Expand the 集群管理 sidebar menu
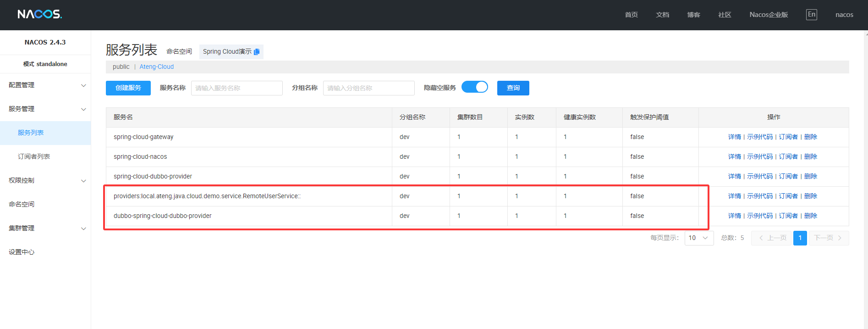Image resolution: width=868 pixels, height=329 pixels. click(45, 229)
